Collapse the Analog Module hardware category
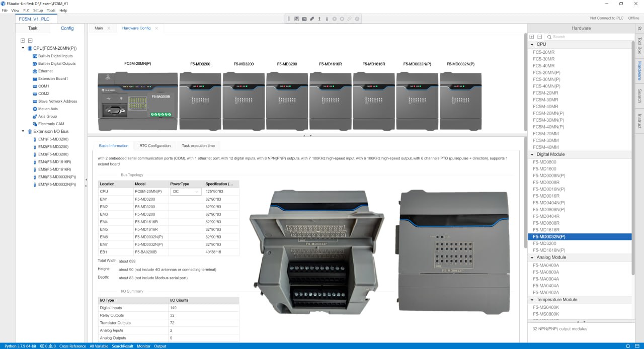Screen dimensions: 644x349 point(533,257)
